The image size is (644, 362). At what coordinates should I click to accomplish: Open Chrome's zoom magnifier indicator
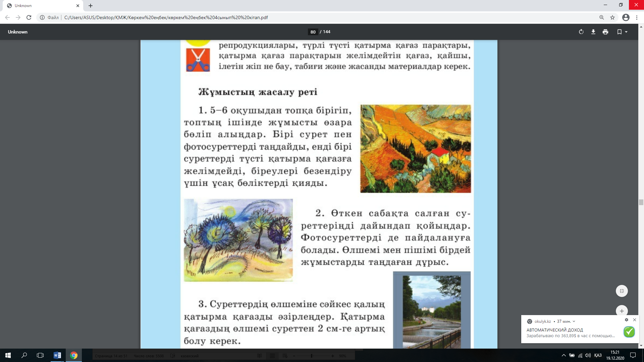(x=601, y=17)
